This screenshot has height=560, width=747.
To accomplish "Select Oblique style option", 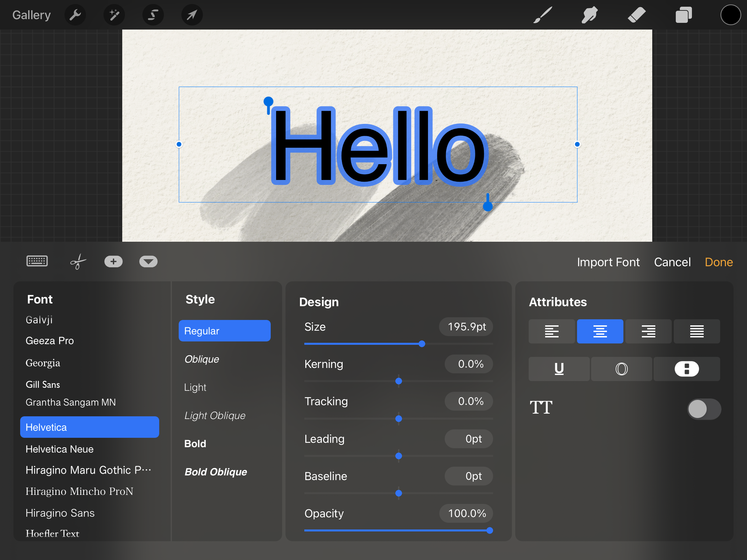I will tap(202, 359).
